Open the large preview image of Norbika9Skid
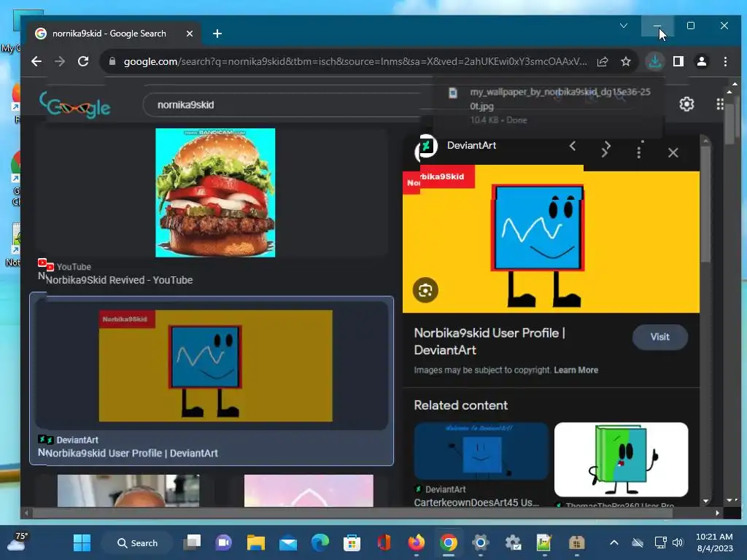The width and height of the screenshot is (747, 560). [x=551, y=239]
